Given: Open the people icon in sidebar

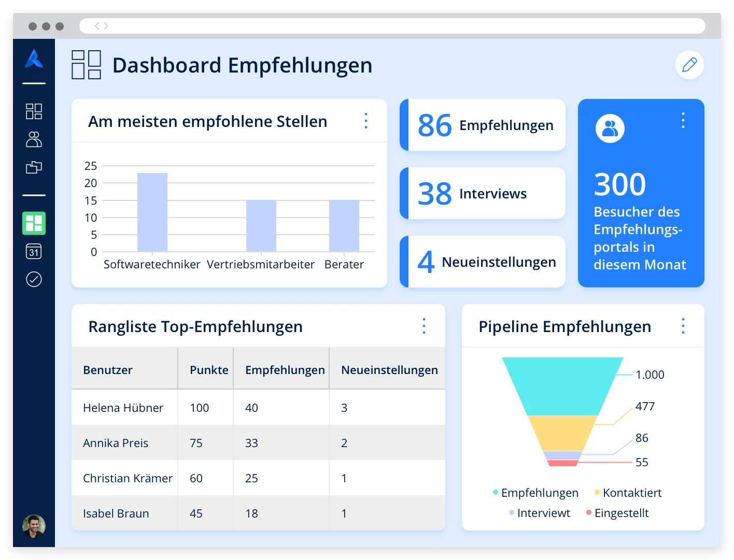Looking at the screenshot, I should click(x=34, y=139).
